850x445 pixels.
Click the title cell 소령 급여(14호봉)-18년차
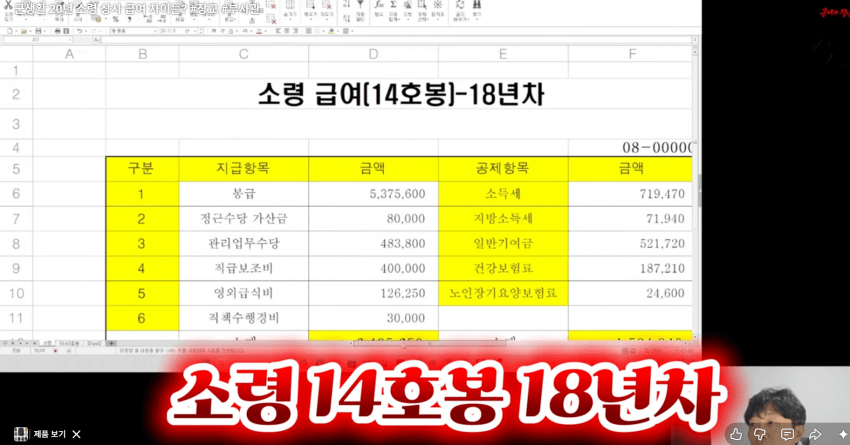click(400, 94)
